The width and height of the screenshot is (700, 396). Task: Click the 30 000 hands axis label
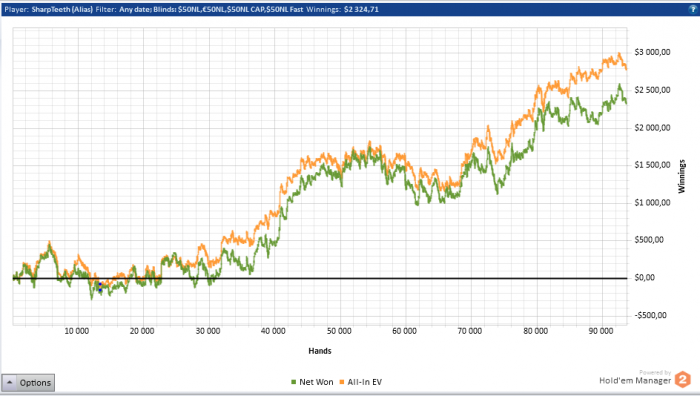point(208,331)
